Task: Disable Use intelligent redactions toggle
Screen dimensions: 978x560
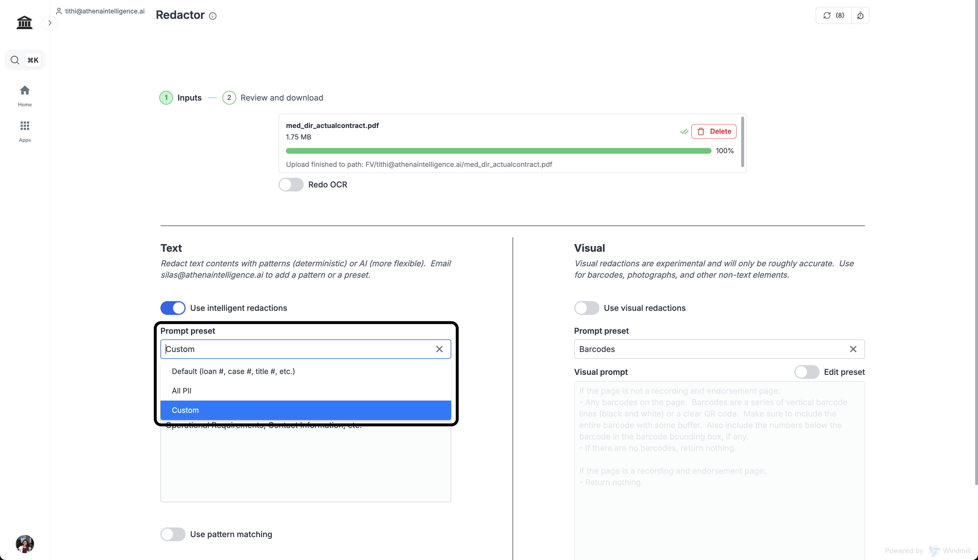Action: (173, 308)
